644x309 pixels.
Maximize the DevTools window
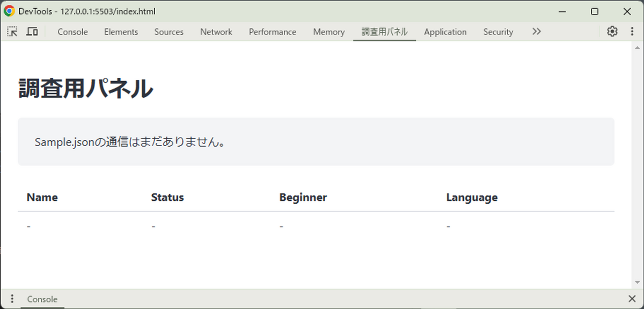pyautogui.click(x=595, y=11)
